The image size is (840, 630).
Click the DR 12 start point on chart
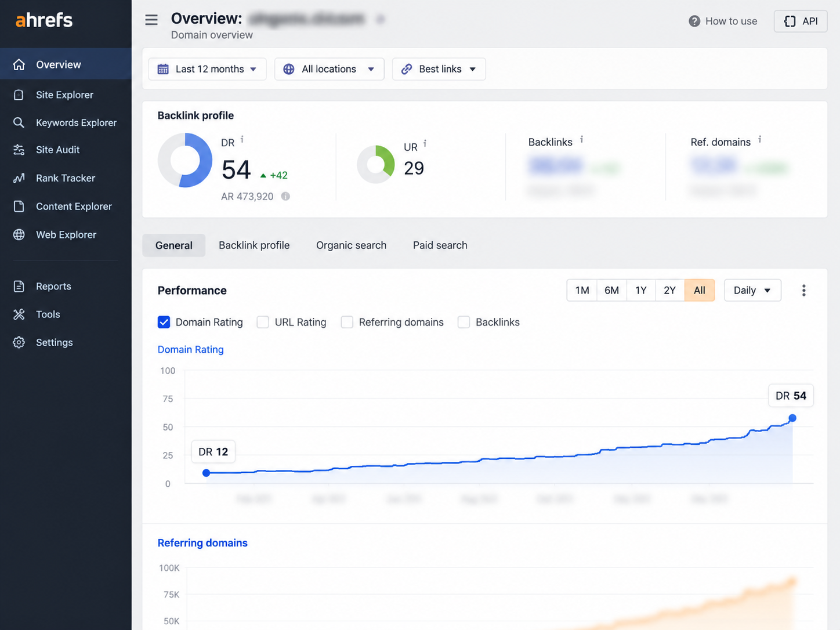(206, 473)
